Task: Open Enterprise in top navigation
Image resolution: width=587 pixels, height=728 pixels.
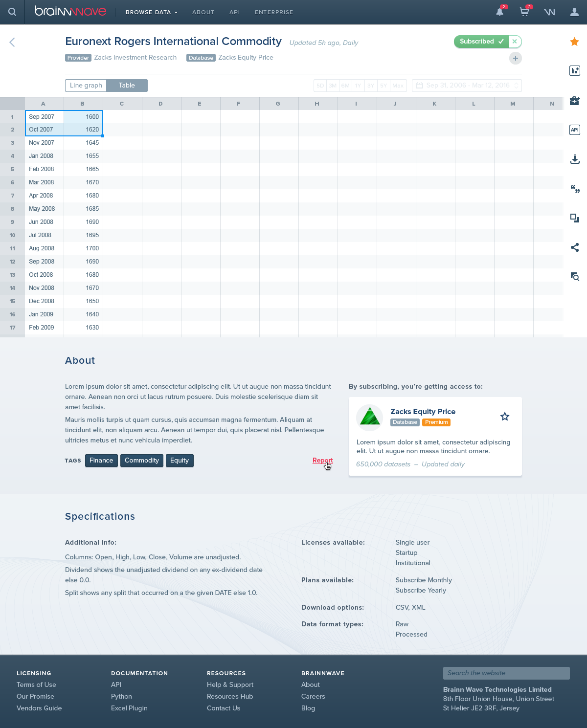Action: (274, 12)
